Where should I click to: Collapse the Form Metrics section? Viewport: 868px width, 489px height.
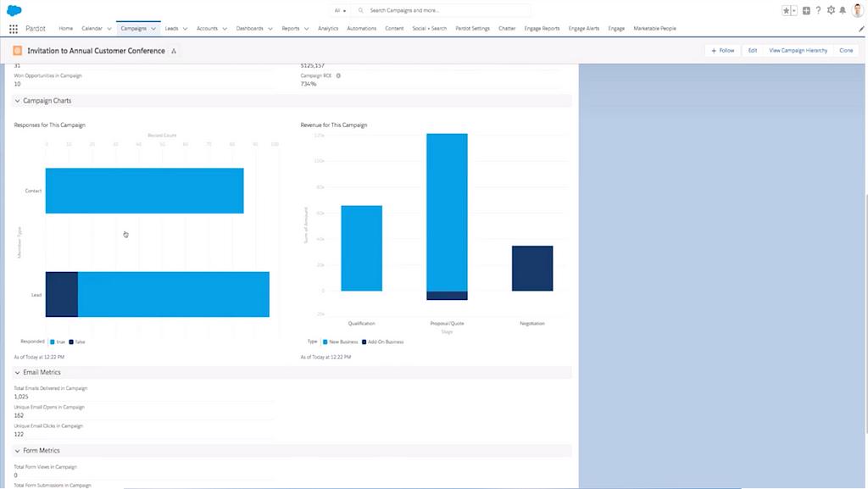pos(17,450)
